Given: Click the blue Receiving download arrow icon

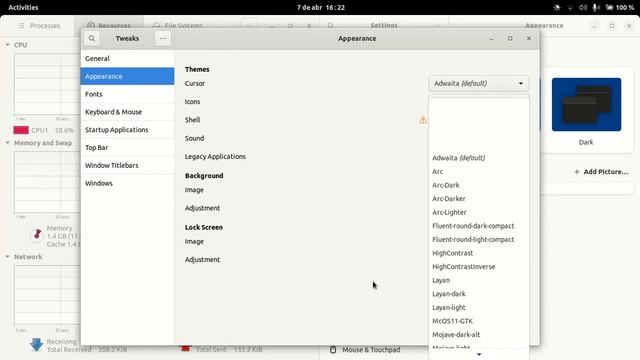Looking at the screenshot, I should [36, 345].
